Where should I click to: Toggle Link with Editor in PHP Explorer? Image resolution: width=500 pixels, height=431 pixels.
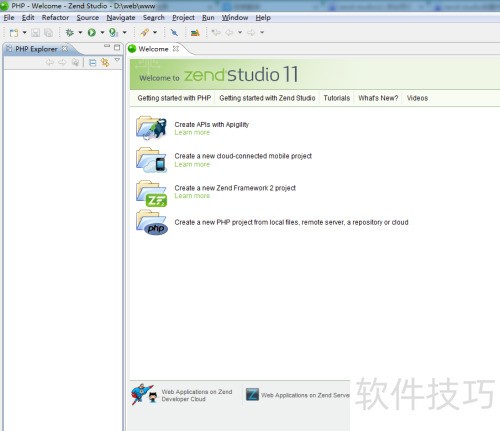tap(105, 62)
